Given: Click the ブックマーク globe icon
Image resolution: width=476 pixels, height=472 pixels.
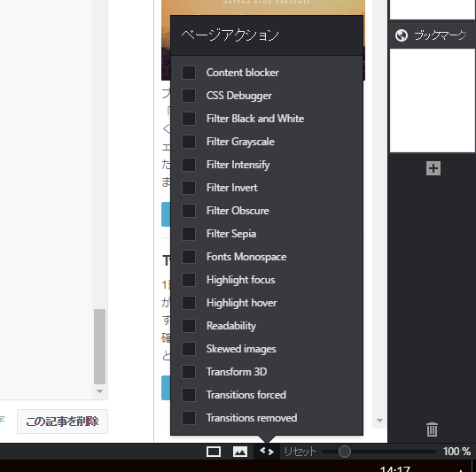Looking at the screenshot, I should click(402, 35).
